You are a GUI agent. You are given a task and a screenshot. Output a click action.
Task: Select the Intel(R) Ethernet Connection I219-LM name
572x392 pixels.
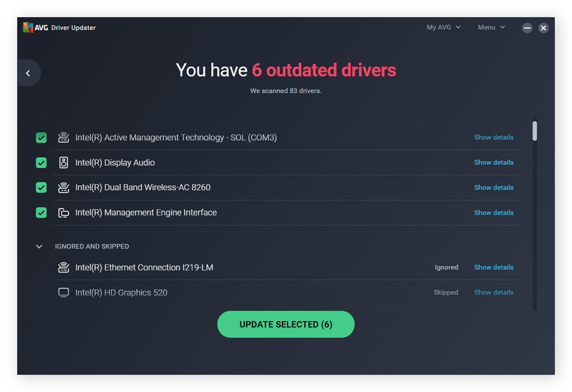click(x=144, y=267)
